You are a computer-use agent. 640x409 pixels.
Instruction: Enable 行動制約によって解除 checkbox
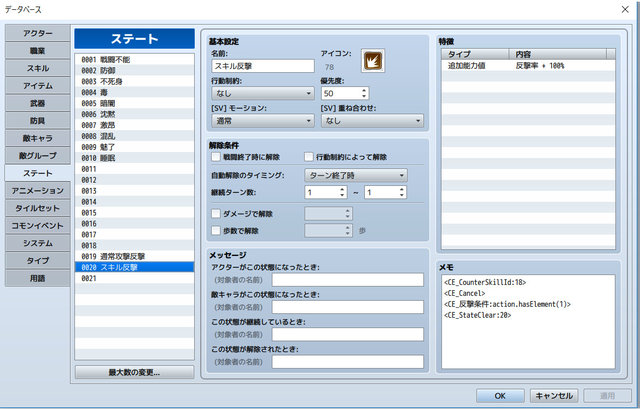309,157
